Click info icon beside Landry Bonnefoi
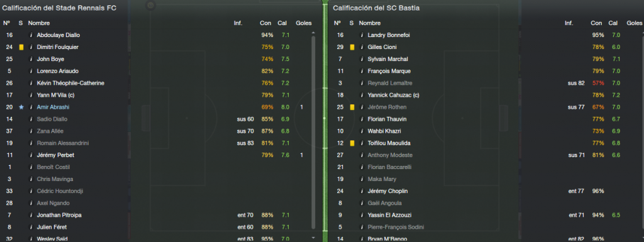This screenshot has height=242, width=644. [362, 35]
